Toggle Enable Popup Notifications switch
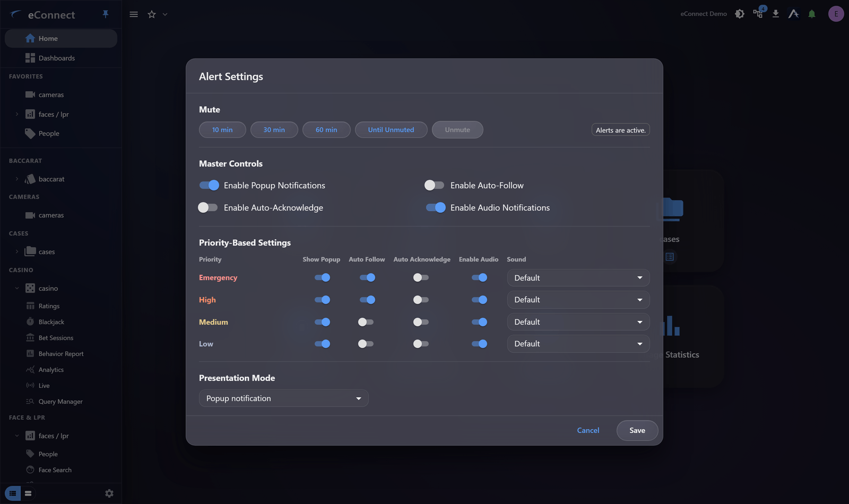 (209, 185)
